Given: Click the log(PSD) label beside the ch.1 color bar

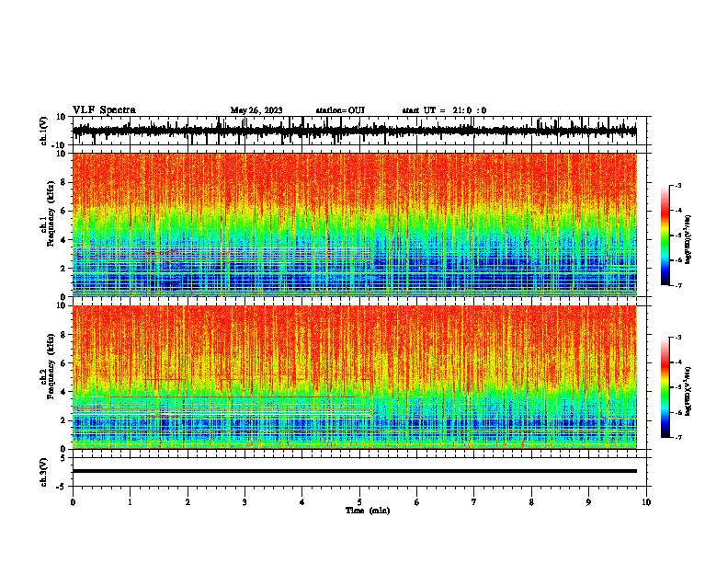Looking at the screenshot, I should click(688, 240).
